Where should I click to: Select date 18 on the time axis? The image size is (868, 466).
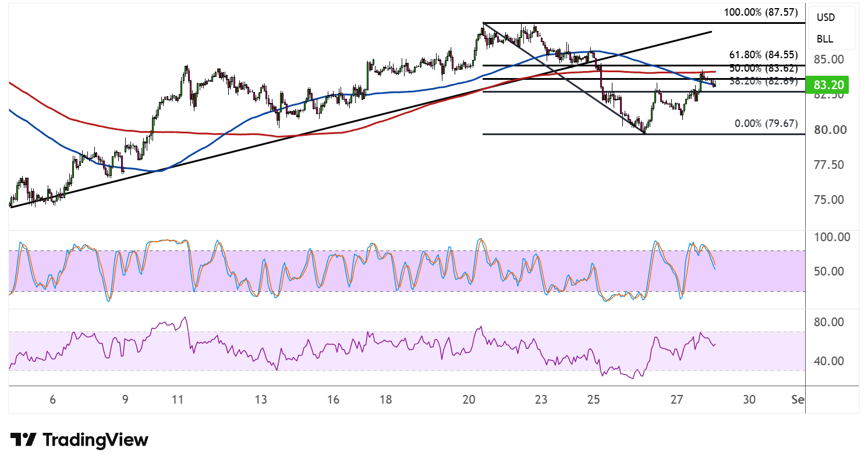click(x=385, y=400)
